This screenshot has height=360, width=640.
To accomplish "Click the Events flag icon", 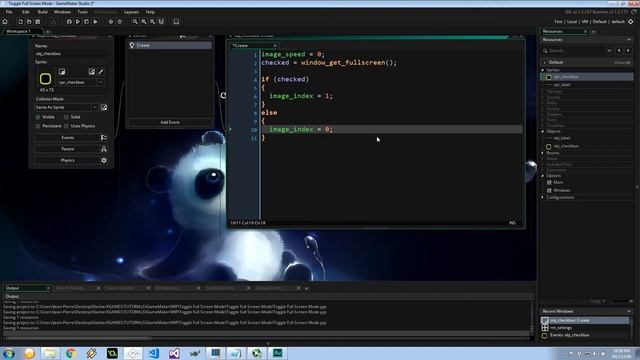I will click(104, 138).
